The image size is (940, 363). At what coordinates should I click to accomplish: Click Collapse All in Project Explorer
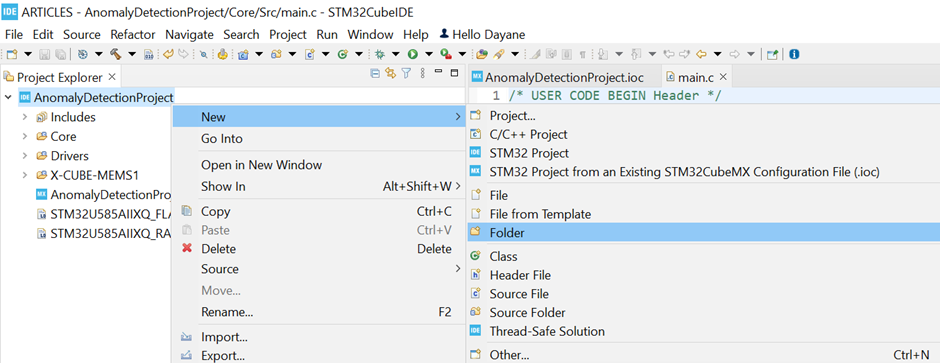375,74
